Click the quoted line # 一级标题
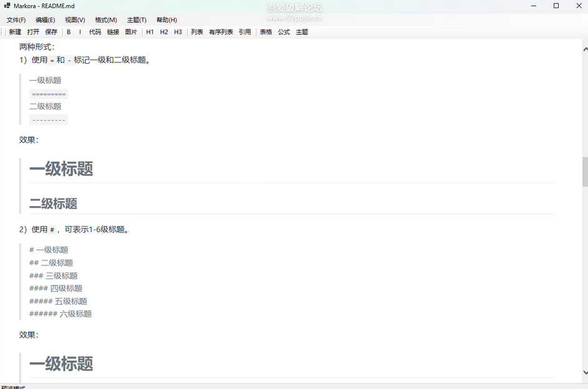 point(49,250)
